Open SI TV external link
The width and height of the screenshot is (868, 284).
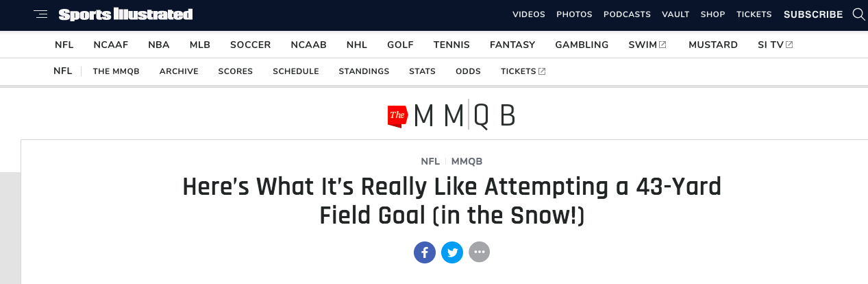pos(775,45)
